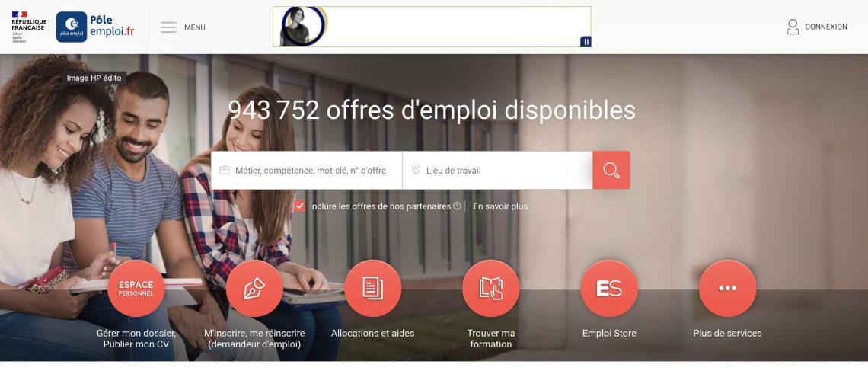Open the Espace Personnel circle icon

136,288
